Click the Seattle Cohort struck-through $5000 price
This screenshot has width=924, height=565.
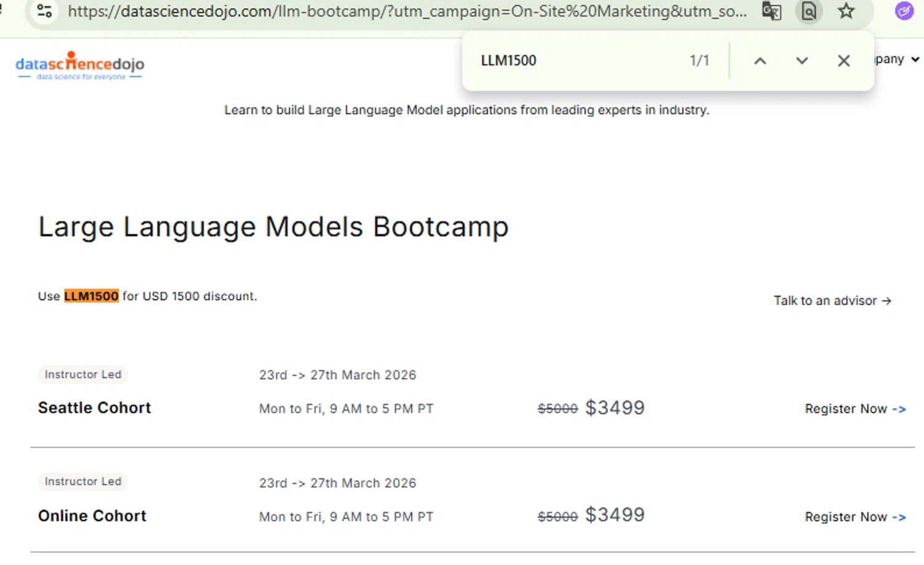point(557,409)
